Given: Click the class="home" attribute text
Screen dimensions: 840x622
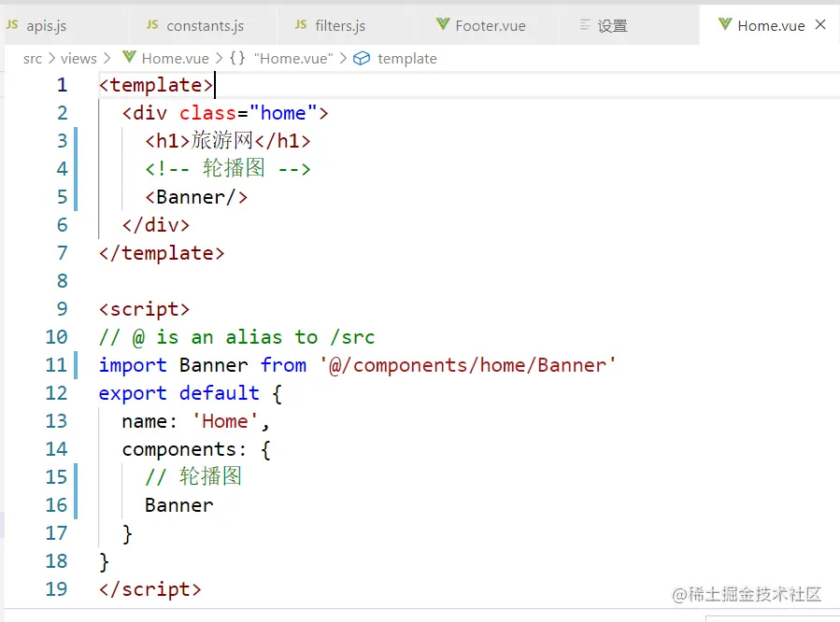Looking at the screenshot, I should [x=248, y=113].
